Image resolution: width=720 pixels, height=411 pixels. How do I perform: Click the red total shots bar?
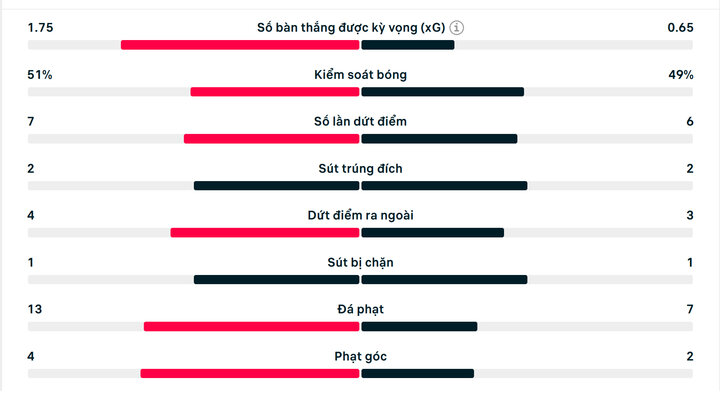(x=271, y=139)
